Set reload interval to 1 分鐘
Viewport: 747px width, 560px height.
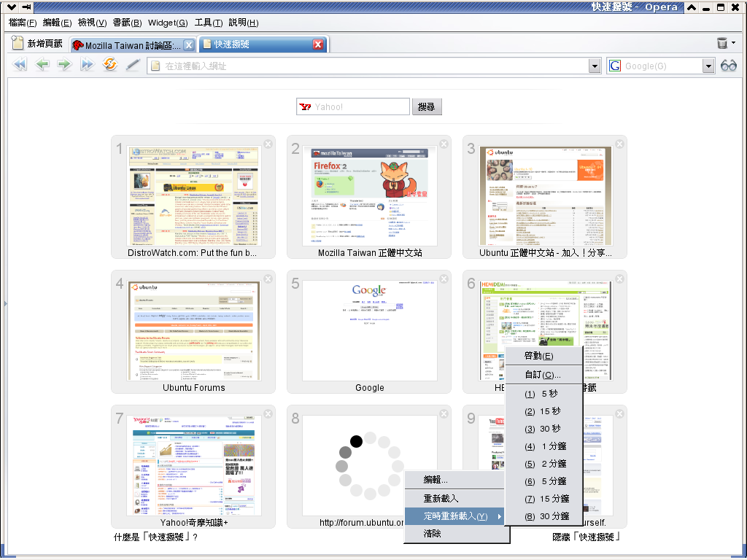pos(543,447)
